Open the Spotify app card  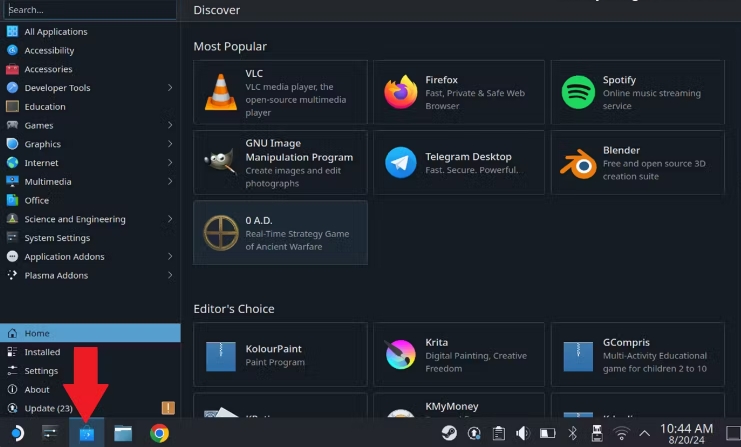tap(638, 92)
